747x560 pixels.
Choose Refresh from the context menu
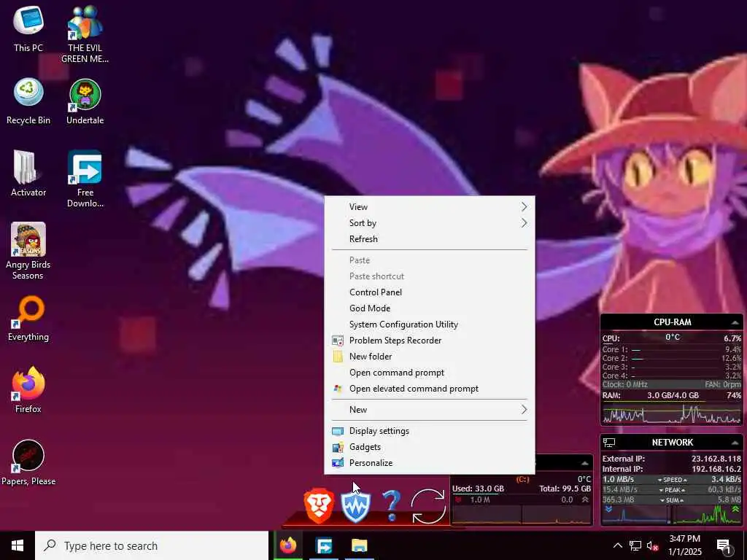click(429, 239)
